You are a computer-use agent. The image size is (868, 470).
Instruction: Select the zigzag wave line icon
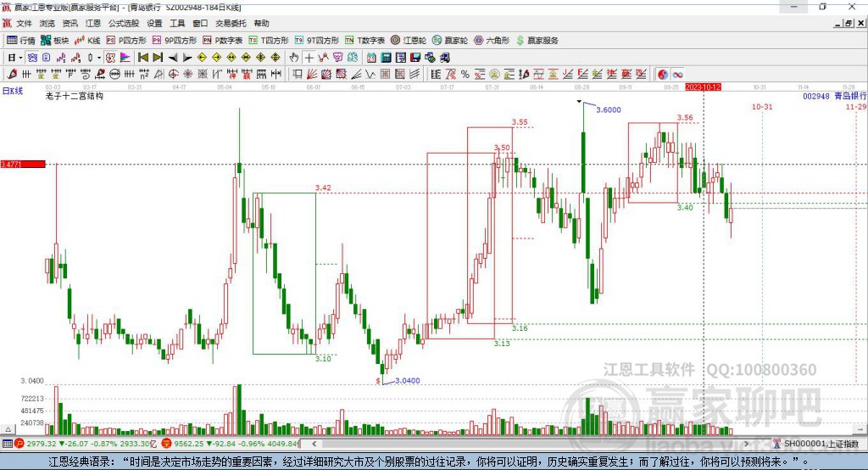tap(370, 75)
